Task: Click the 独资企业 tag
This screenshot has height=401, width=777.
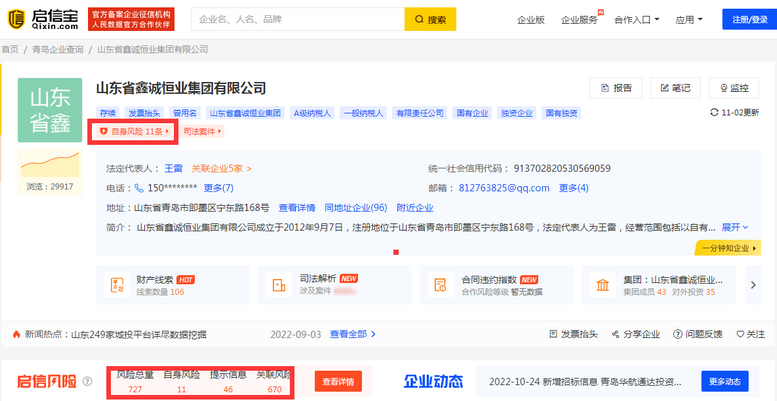Action: pos(517,113)
